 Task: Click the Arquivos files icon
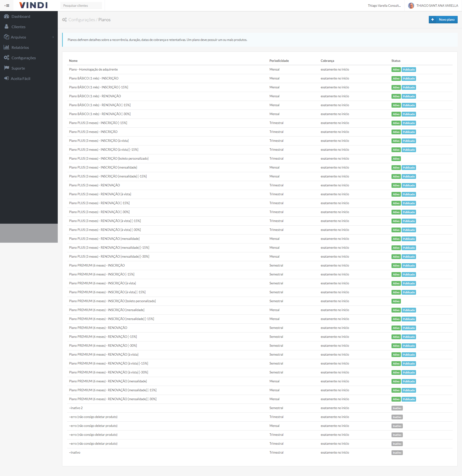click(x=6, y=37)
